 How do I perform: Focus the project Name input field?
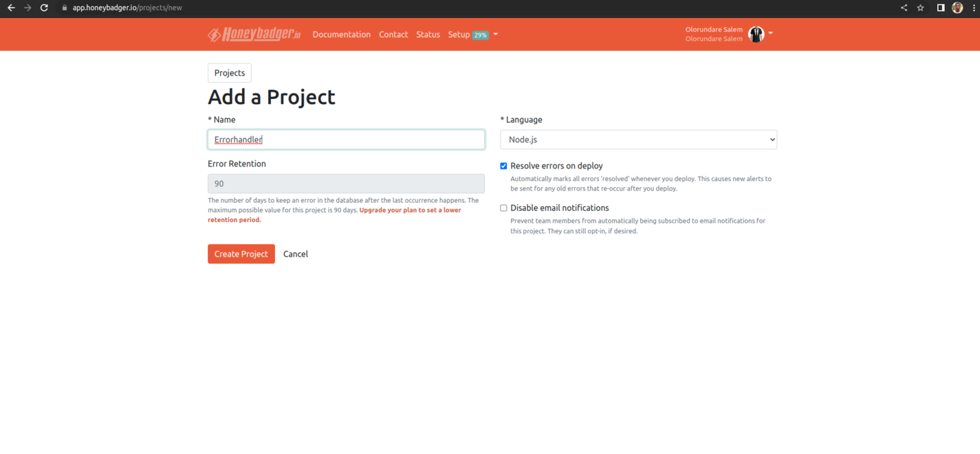tap(346, 139)
